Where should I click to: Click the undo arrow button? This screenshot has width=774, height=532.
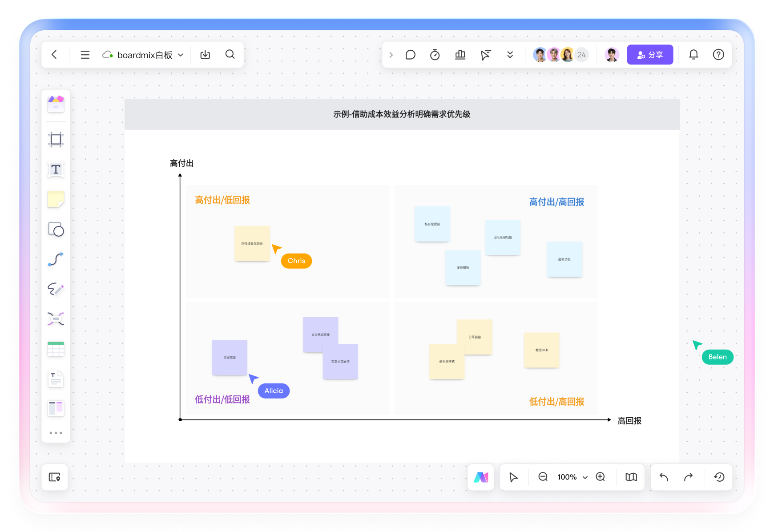[664, 477]
